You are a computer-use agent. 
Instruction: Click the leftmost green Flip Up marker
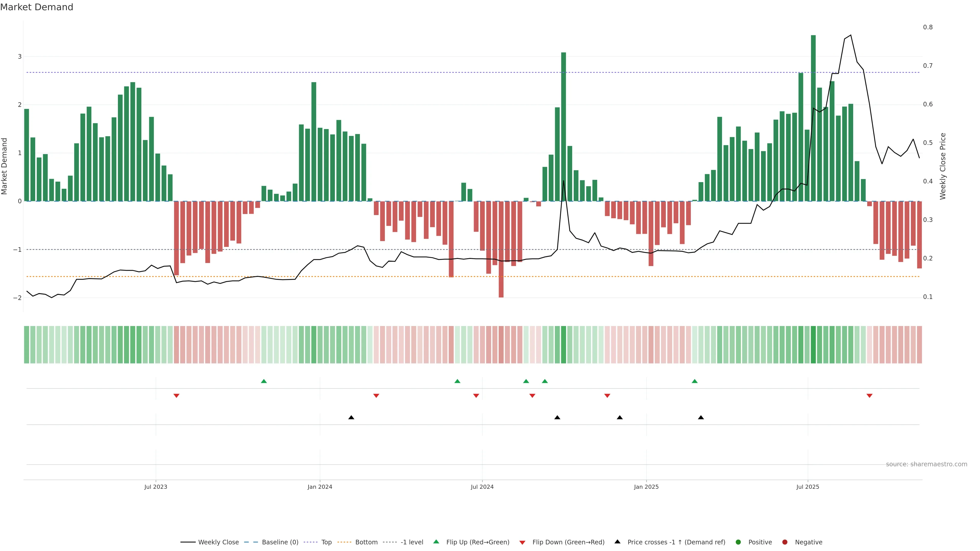click(264, 381)
